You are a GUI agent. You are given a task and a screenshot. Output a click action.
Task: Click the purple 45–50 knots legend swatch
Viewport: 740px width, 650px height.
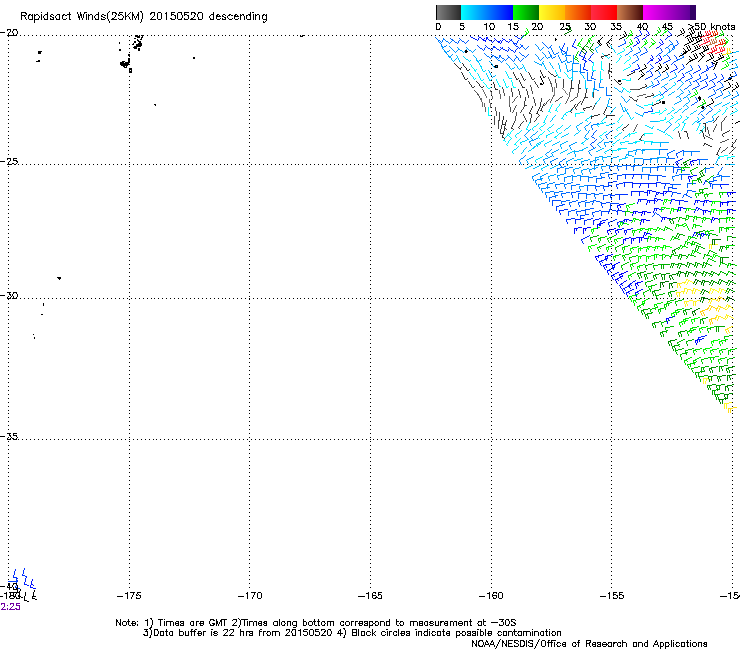click(682, 12)
